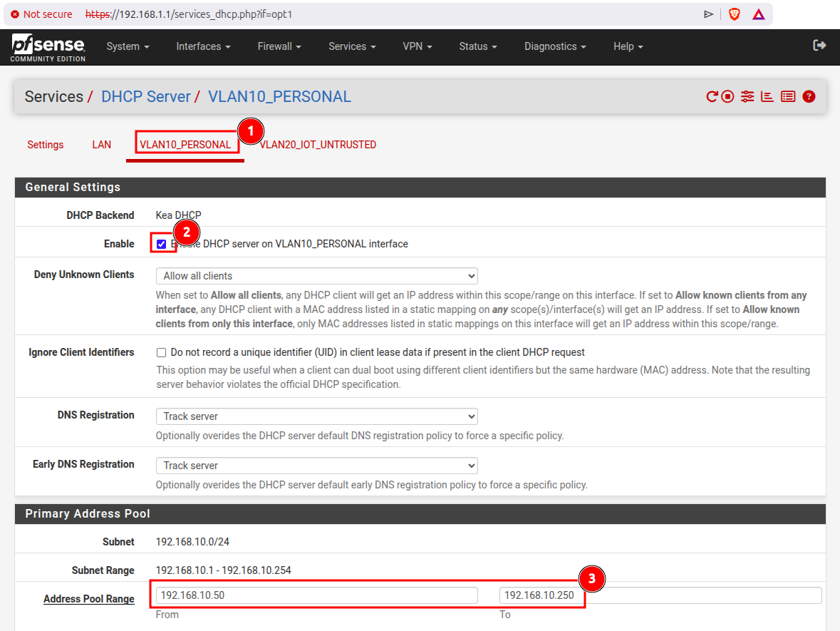
Task: Click the Primary Address Pool section header
Action: tap(420, 513)
